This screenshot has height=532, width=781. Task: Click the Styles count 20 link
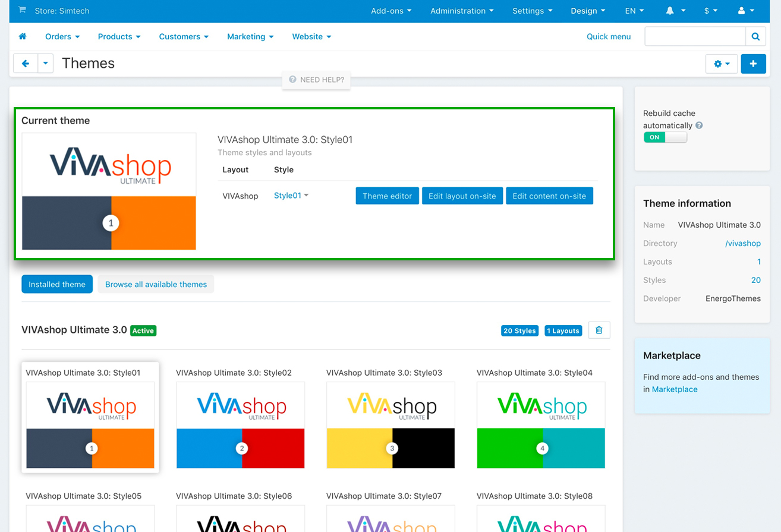756,280
